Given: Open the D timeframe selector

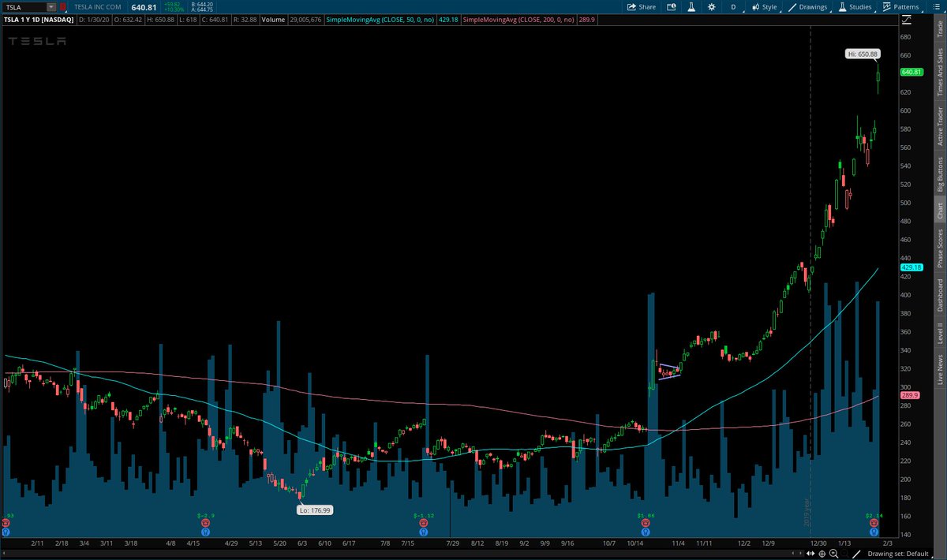Looking at the screenshot, I should [x=735, y=6].
